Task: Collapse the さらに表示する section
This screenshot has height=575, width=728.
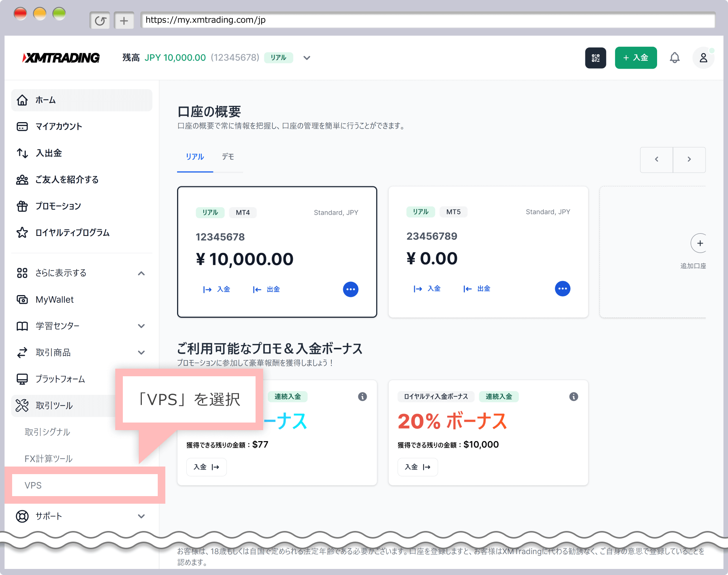Action: [x=141, y=273]
